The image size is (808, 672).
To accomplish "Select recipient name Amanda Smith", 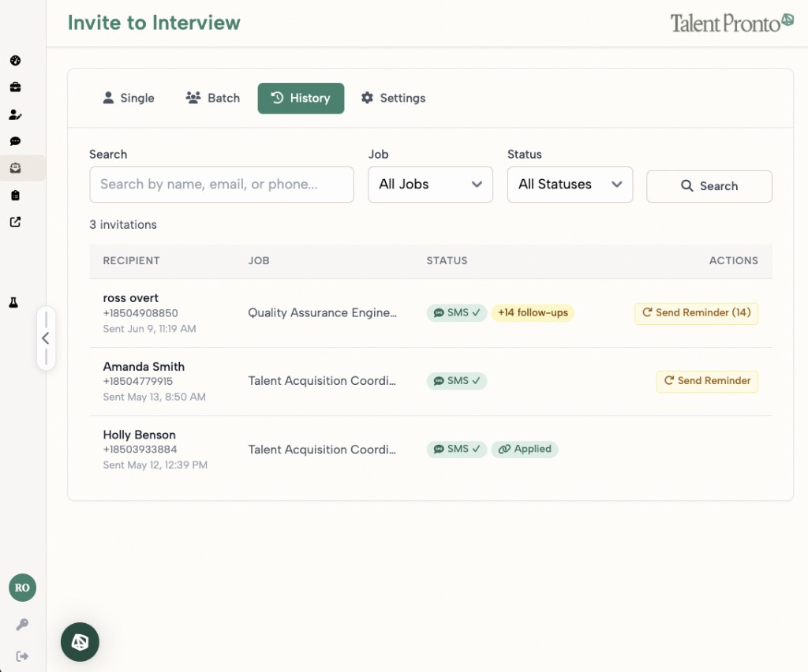I will (x=144, y=367).
